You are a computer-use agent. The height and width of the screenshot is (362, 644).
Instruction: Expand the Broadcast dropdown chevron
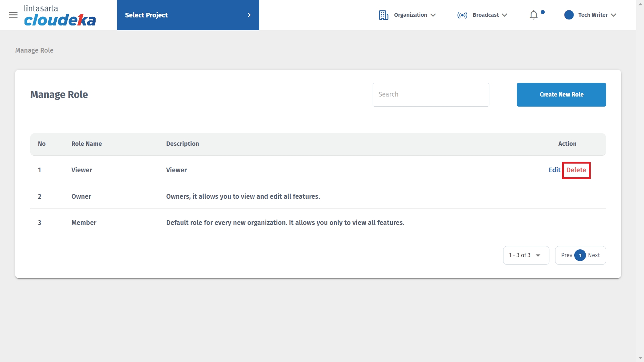coord(504,15)
